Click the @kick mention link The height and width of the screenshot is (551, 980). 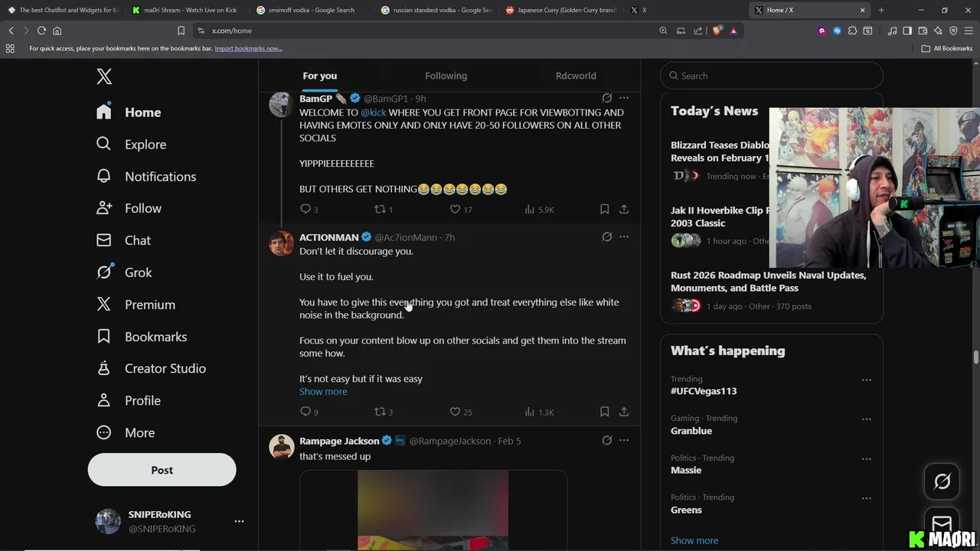[374, 112]
